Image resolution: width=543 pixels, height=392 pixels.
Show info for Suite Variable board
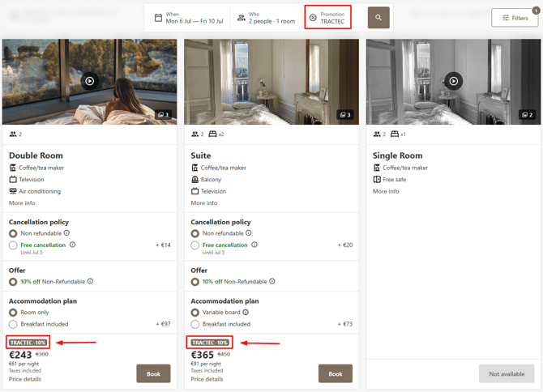coord(246,312)
